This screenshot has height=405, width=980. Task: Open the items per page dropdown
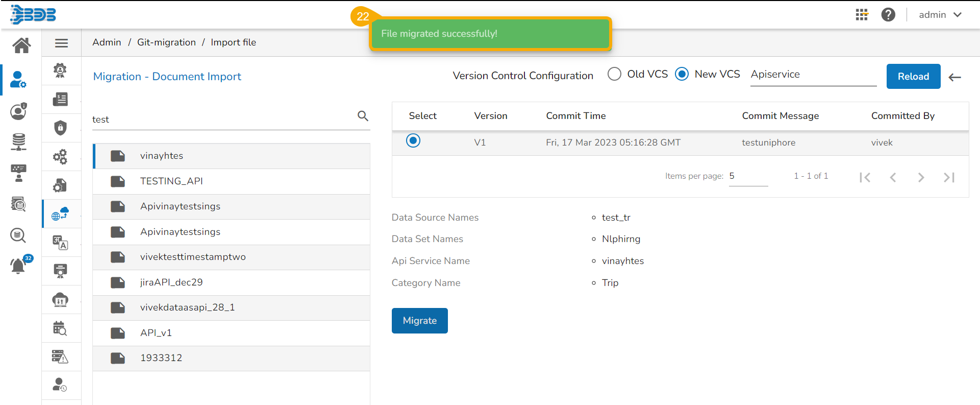pyautogui.click(x=748, y=176)
